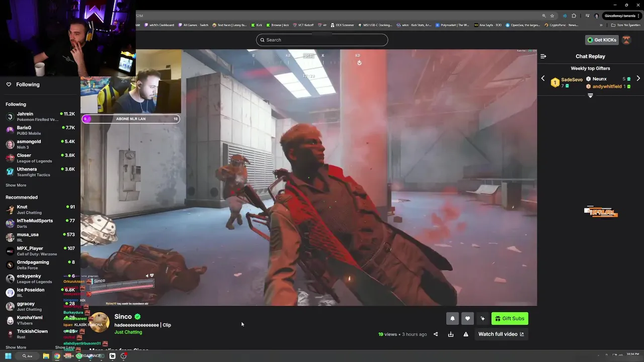Click the Sinco channel name below video

(123, 317)
